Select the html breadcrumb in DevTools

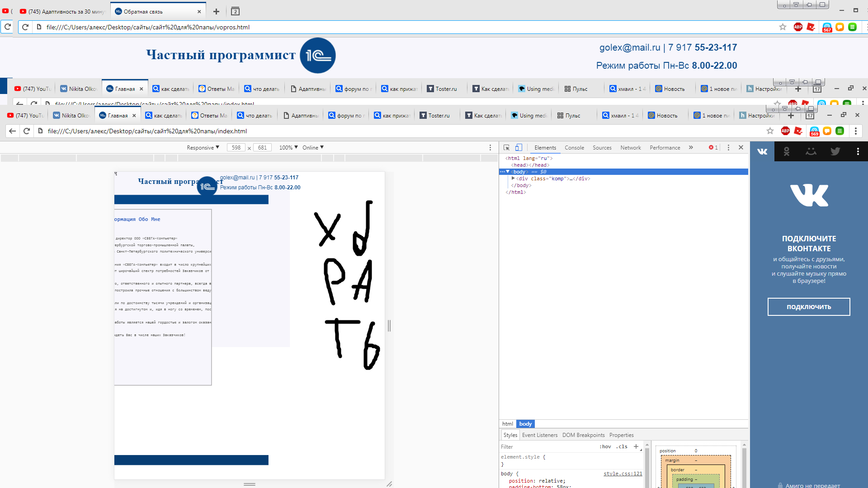[508, 424]
